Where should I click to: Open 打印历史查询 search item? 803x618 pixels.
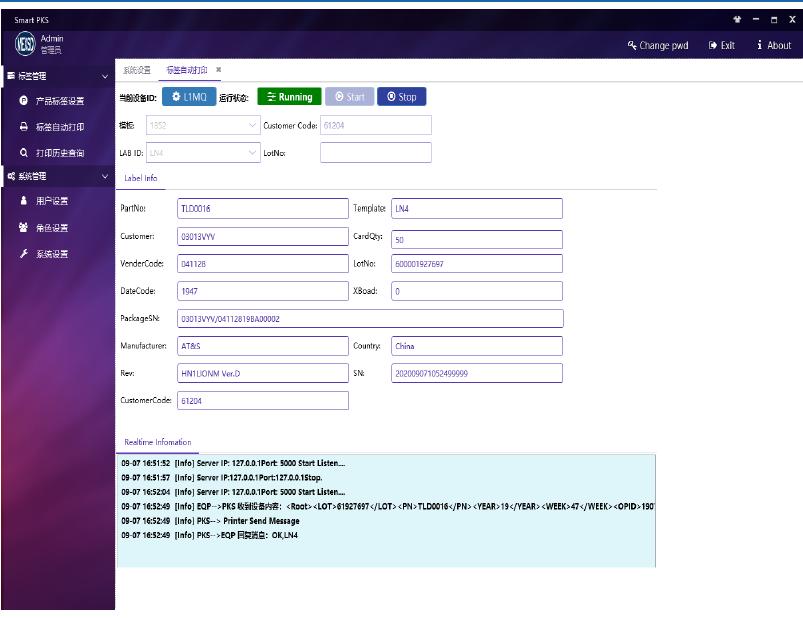tap(59, 153)
